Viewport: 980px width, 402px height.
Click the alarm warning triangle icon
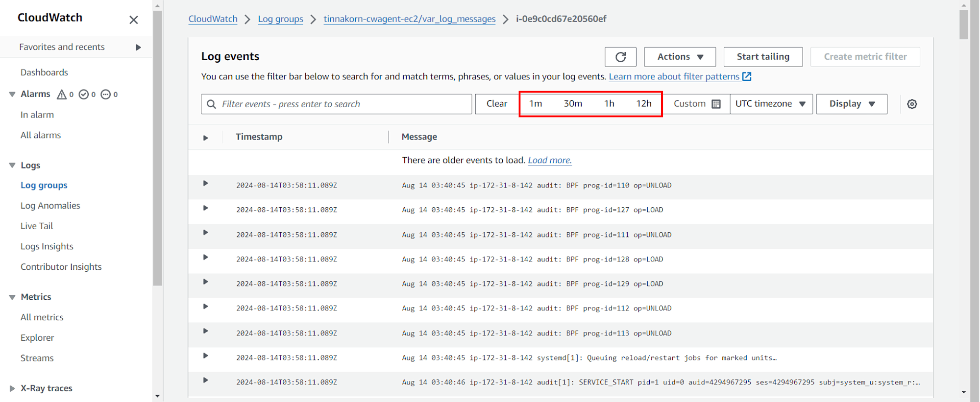pos(62,95)
